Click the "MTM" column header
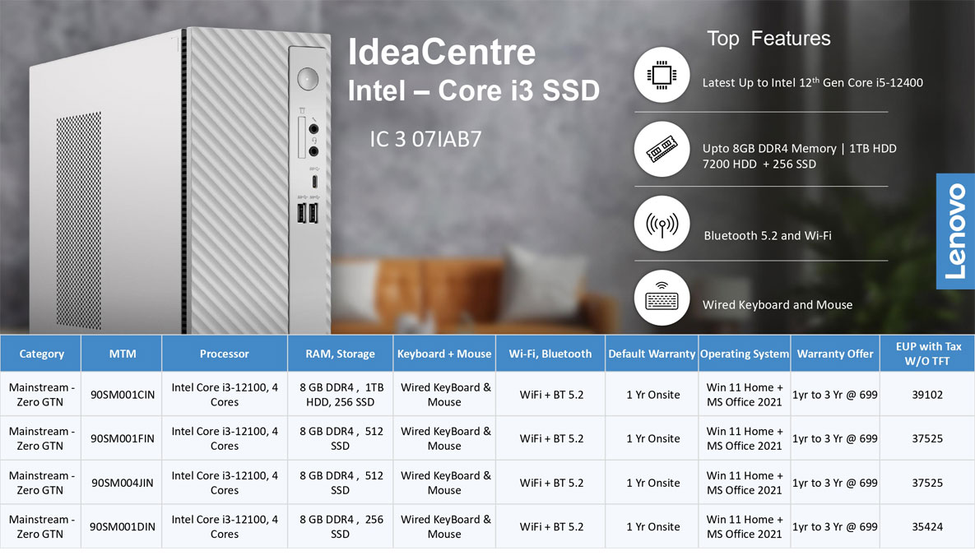The height and width of the screenshot is (560, 975). [122, 354]
